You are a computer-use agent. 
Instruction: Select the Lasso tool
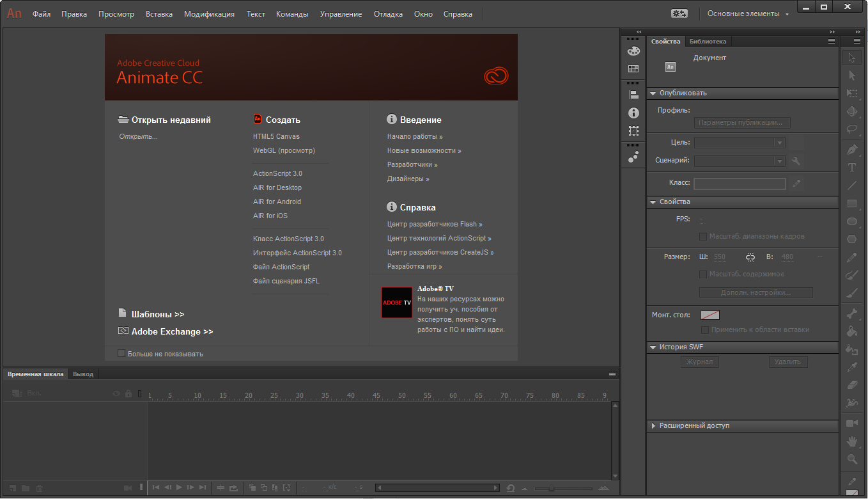(852, 129)
